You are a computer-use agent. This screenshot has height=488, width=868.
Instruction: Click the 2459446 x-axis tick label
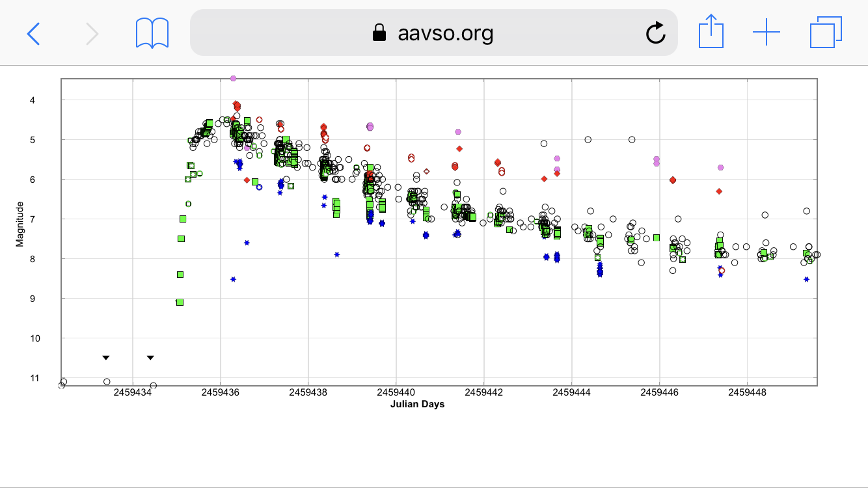tap(659, 392)
